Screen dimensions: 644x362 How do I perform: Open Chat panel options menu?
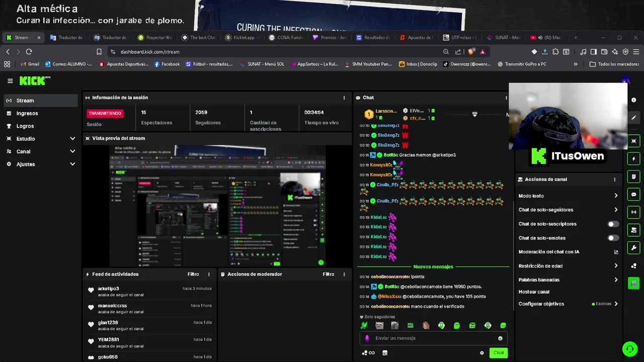506,98
